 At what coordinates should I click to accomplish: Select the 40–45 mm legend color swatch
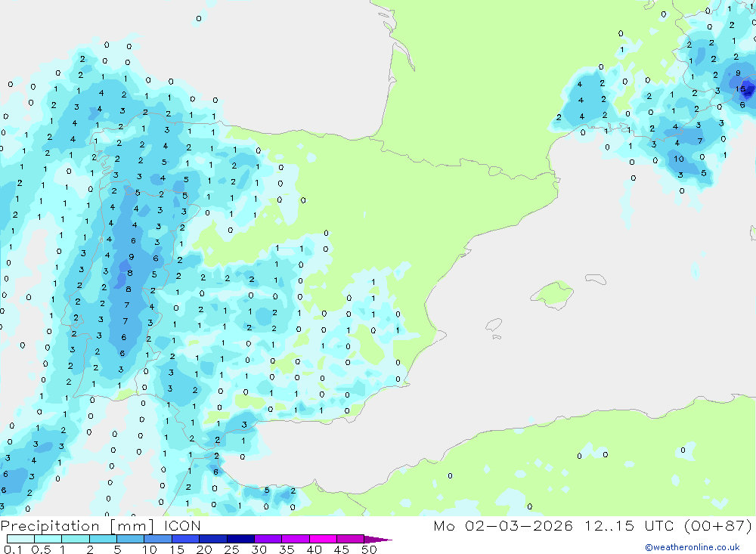(x=323, y=539)
